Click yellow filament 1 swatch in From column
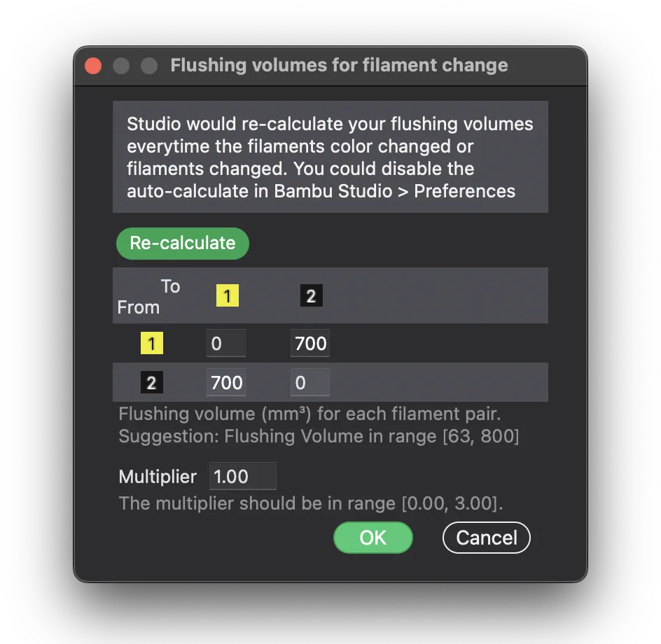 point(151,344)
